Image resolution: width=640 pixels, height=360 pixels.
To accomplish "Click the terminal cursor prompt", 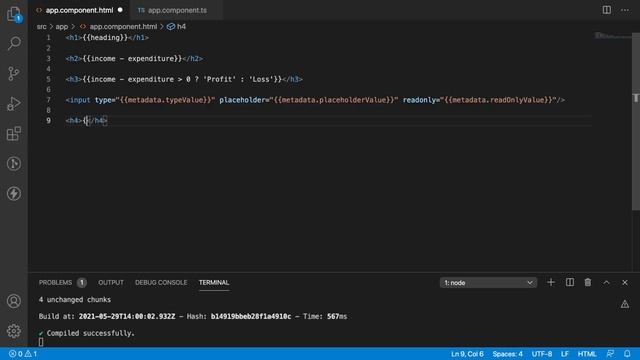I will [x=41, y=342].
